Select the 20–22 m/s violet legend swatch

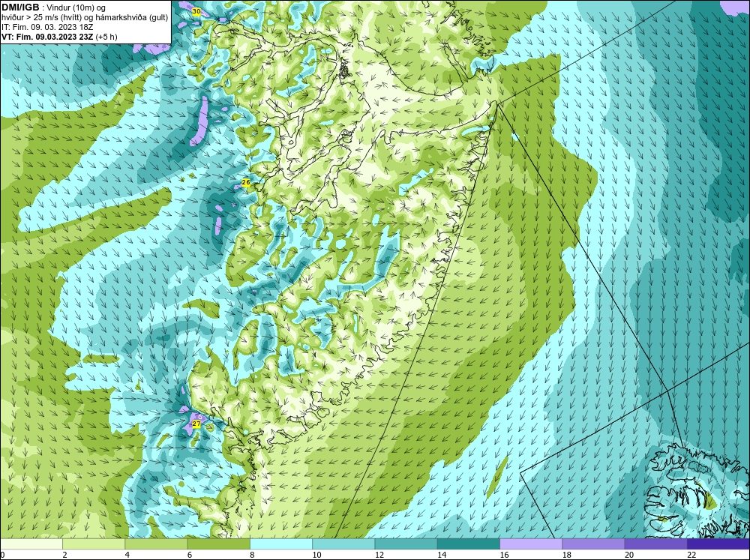pyautogui.click(x=655, y=544)
